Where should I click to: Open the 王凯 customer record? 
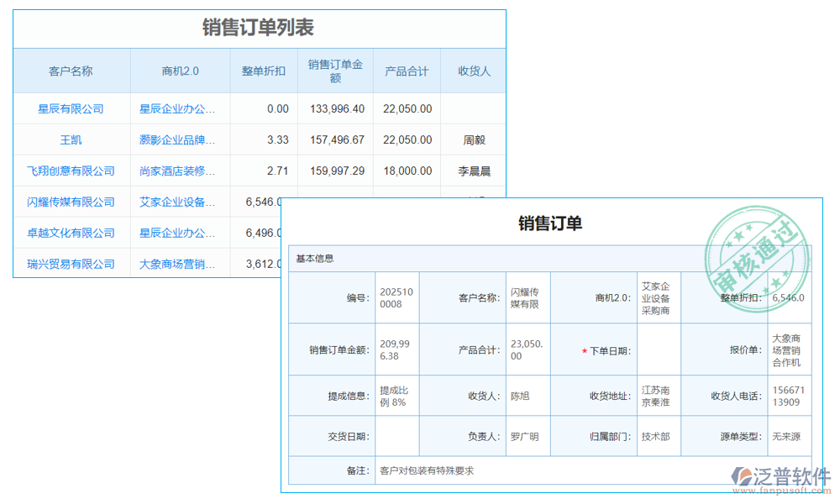pos(71,139)
